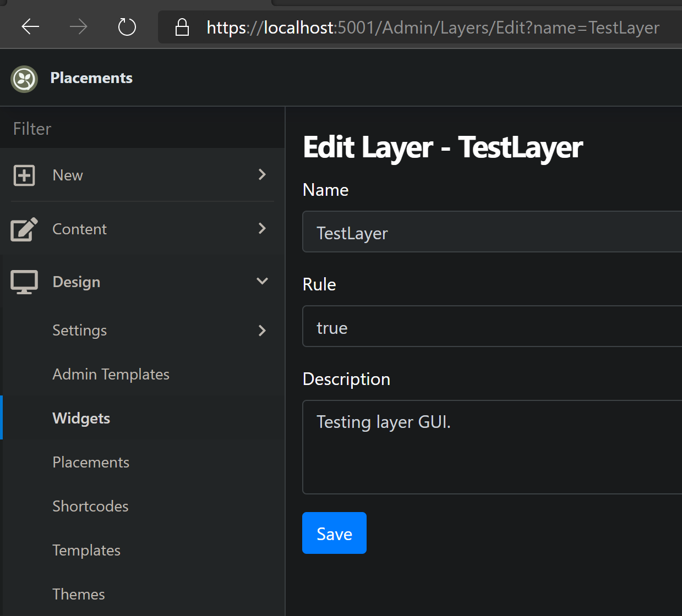Viewport: 682px width, 616px height.
Task: Expand the Settings submenu chevron
Action: [262, 331]
